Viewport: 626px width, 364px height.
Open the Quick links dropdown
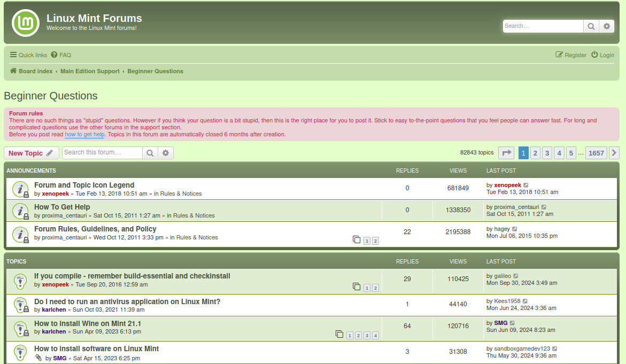pyautogui.click(x=28, y=55)
